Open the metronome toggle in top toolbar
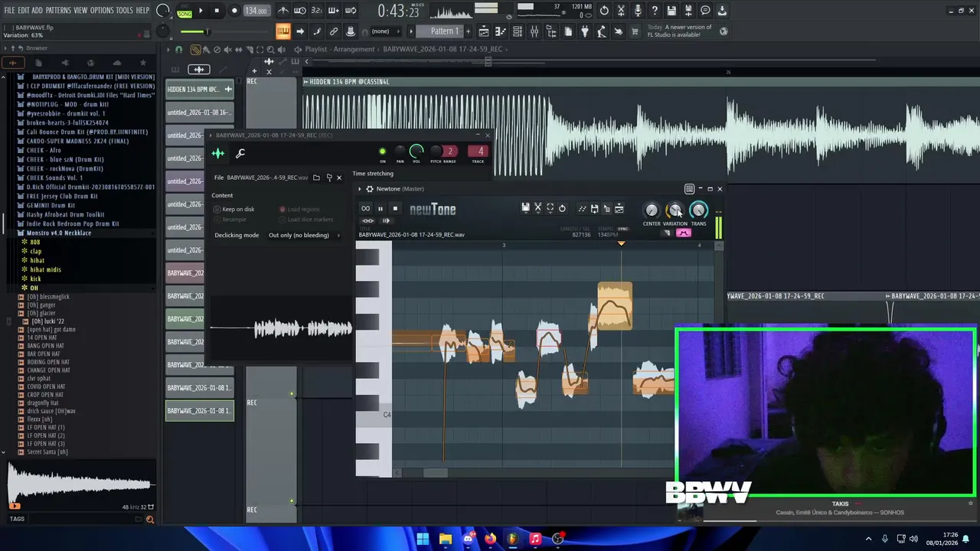 click(283, 11)
